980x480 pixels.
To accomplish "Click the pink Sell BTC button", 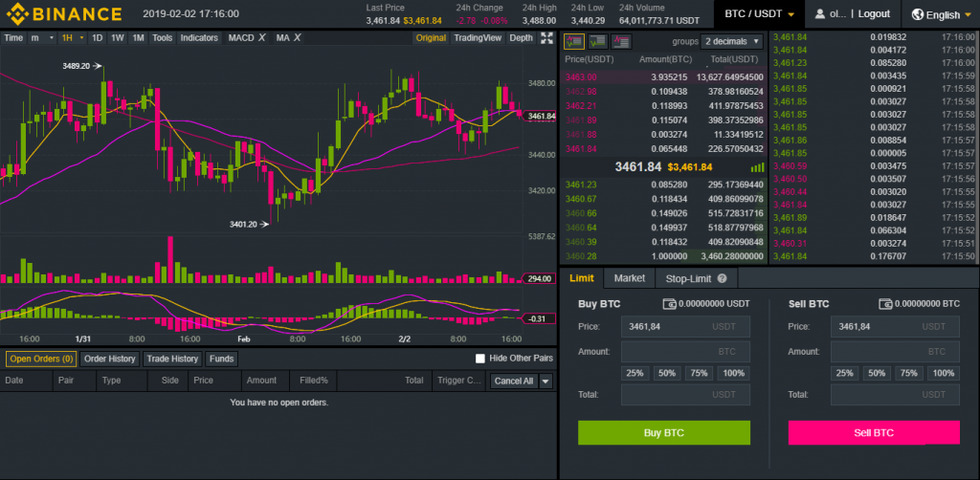I will [x=874, y=432].
